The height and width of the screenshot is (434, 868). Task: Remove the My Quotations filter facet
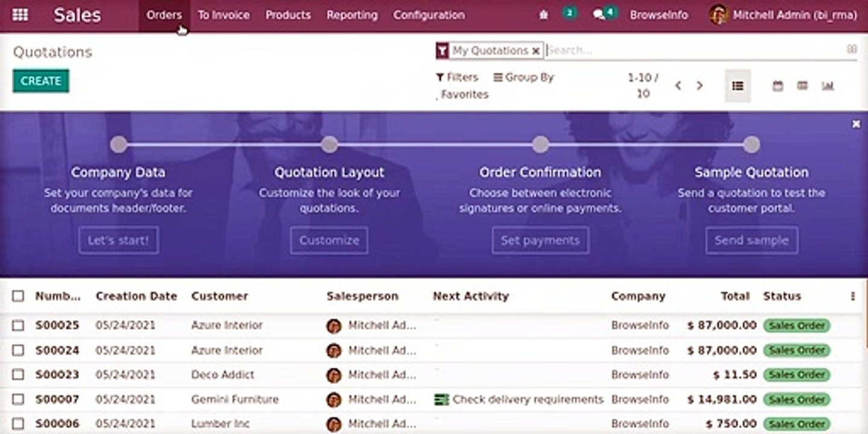(x=535, y=51)
